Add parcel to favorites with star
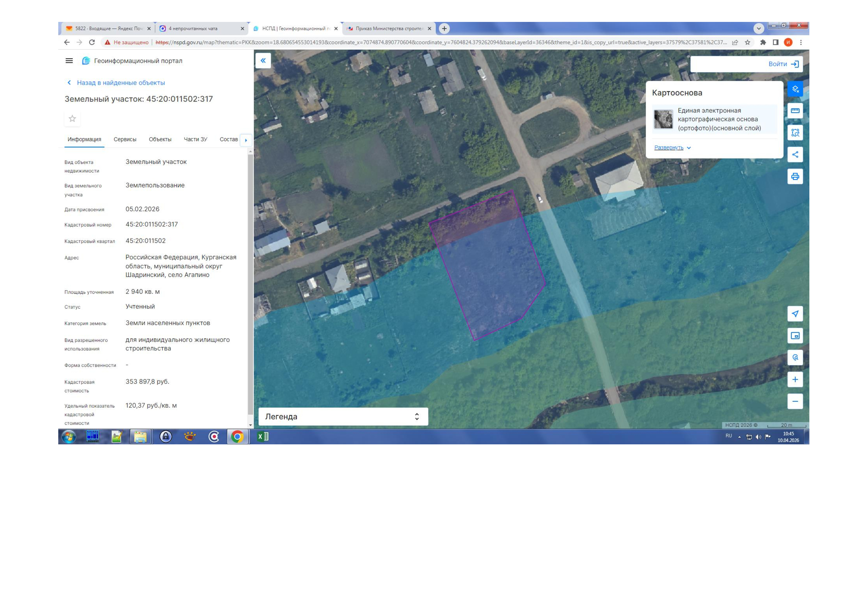 [72, 119]
